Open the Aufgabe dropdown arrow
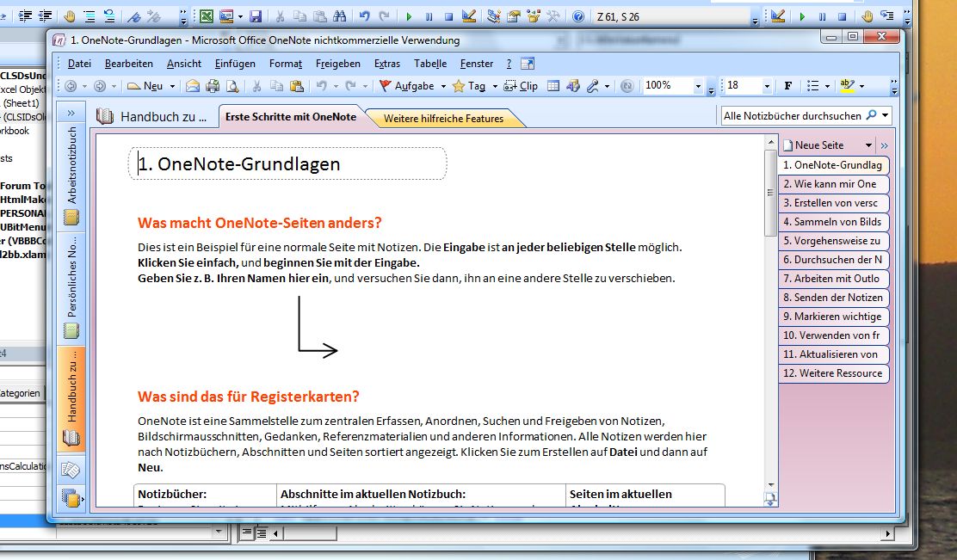 tap(443, 87)
